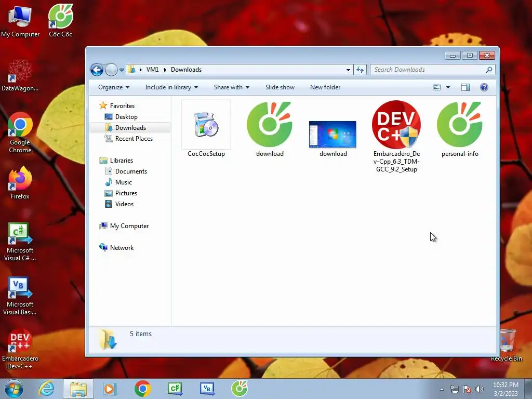Viewport: 532px width, 399px height.
Task: Select the DataWagon desktop shortcut
Action: pos(20,75)
